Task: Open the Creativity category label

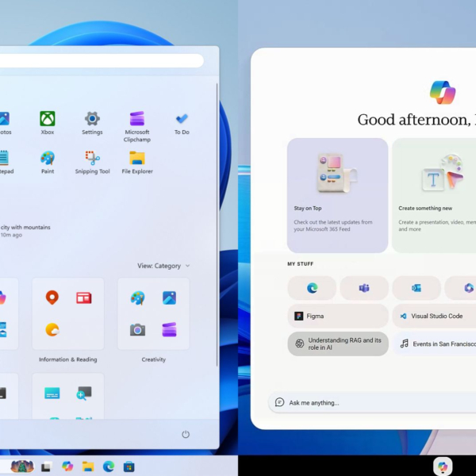Action: click(154, 359)
